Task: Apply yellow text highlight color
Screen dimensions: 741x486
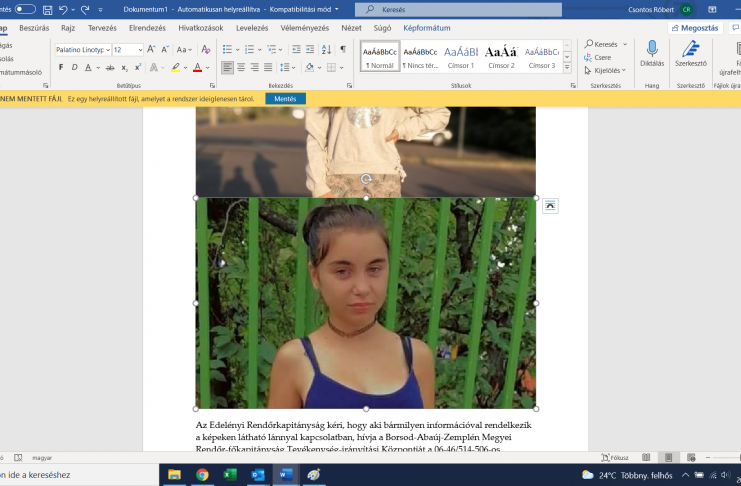Action: tap(175, 68)
